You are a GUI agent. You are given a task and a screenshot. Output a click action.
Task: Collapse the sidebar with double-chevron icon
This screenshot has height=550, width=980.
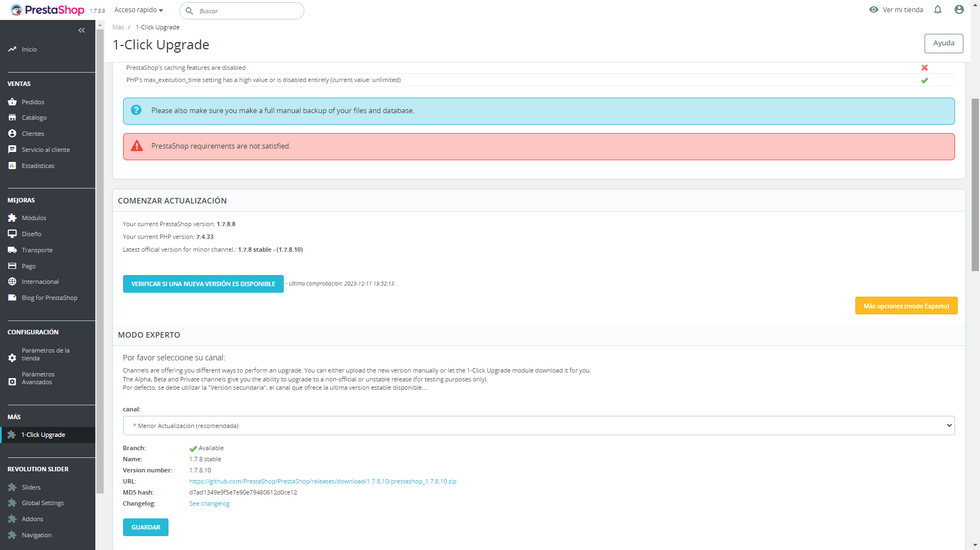point(81,30)
